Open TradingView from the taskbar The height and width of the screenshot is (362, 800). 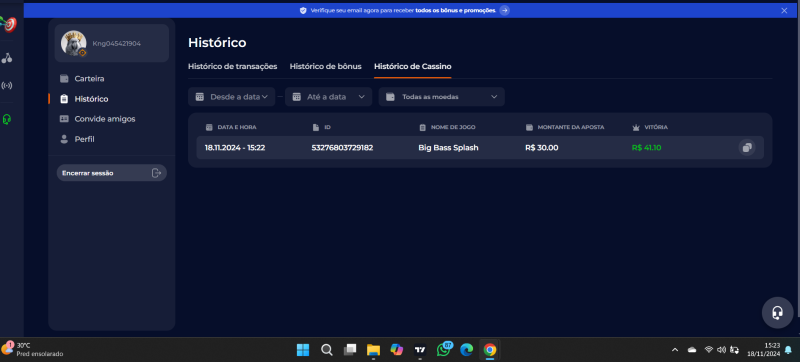[x=420, y=350]
